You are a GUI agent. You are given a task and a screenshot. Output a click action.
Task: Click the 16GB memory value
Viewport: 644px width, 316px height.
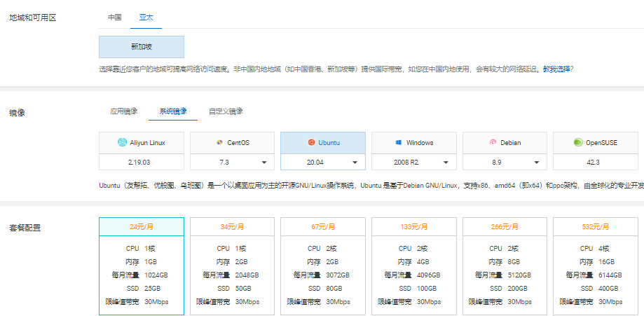[x=607, y=262]
